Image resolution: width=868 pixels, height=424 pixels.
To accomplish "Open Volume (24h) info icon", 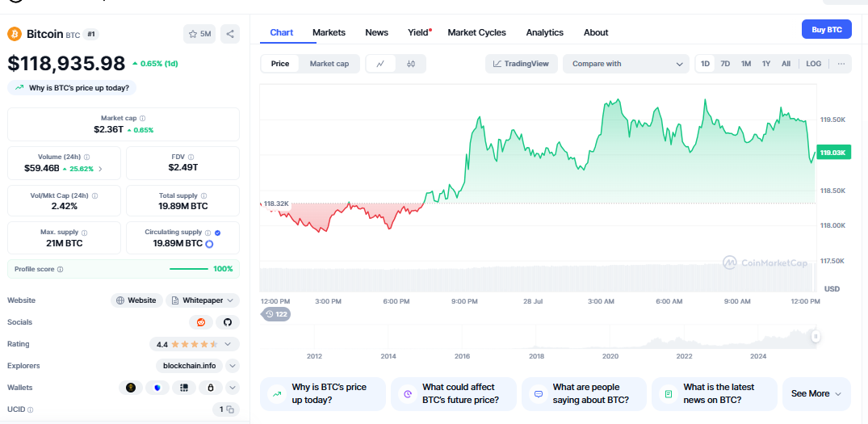I will point(87,157).
